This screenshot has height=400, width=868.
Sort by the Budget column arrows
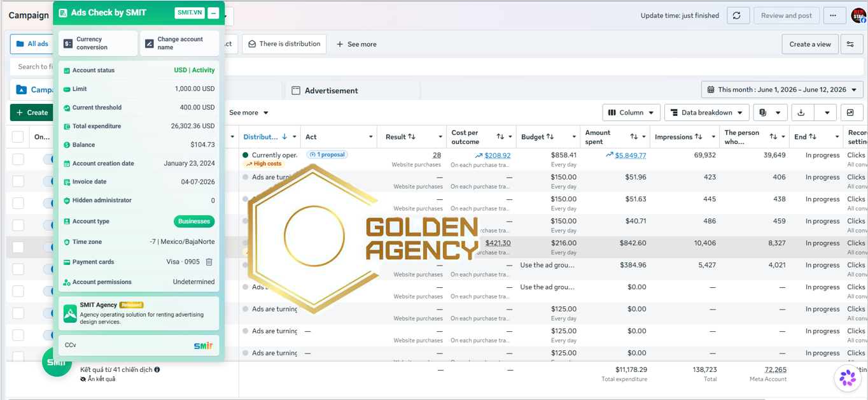coord(550,137)
